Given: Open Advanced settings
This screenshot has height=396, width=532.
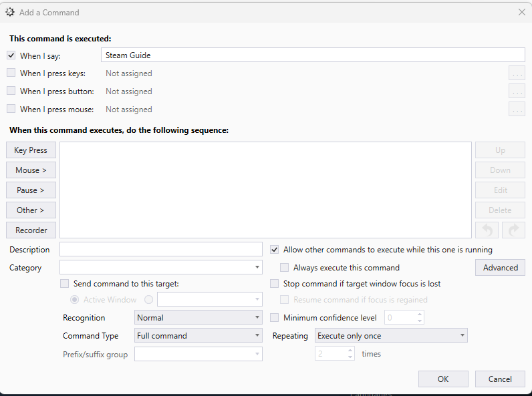Looking at the screenshot, I should pos(500,268).
